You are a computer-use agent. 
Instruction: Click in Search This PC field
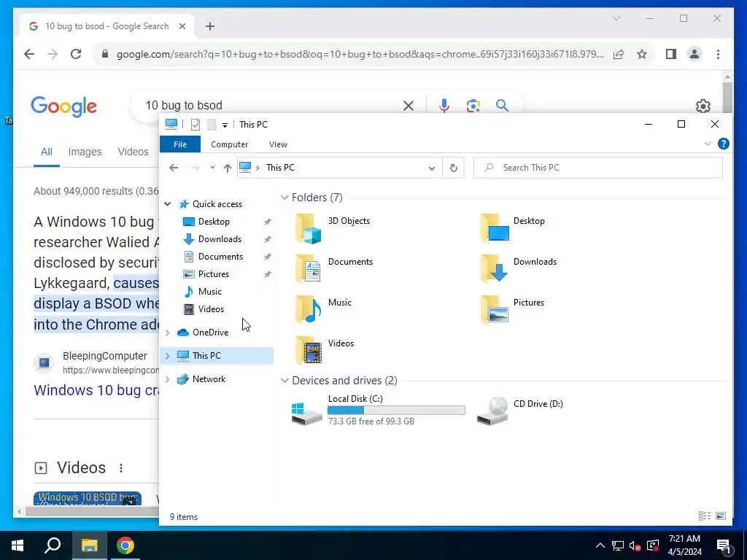point(598,168)
